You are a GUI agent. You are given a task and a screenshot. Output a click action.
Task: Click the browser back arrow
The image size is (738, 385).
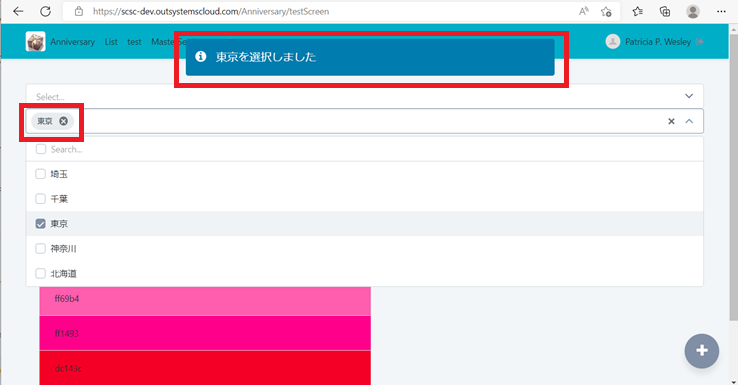point(18,11)
